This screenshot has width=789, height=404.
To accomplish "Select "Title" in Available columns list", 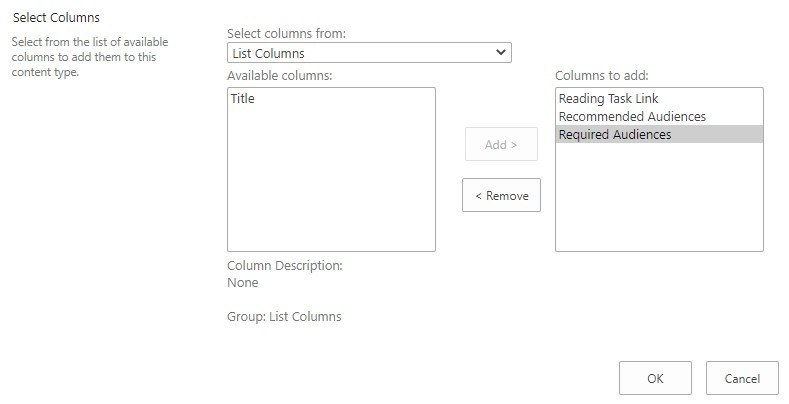I will 242,99.
